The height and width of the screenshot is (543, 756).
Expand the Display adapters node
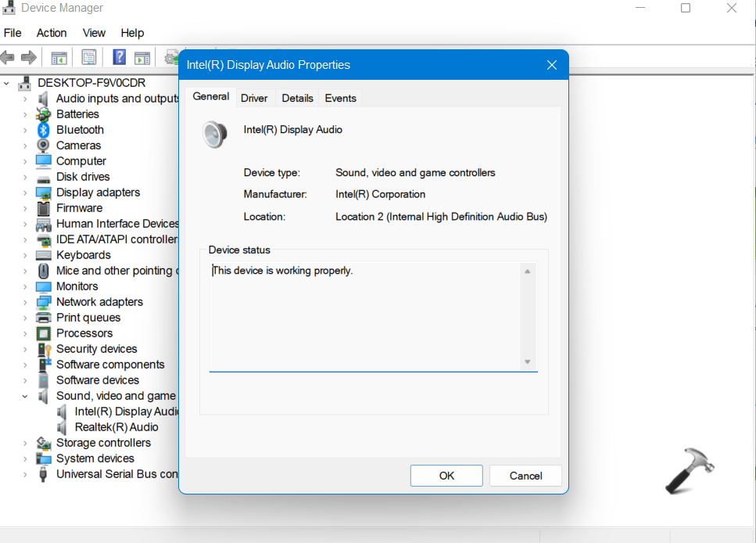coord(25,192)
